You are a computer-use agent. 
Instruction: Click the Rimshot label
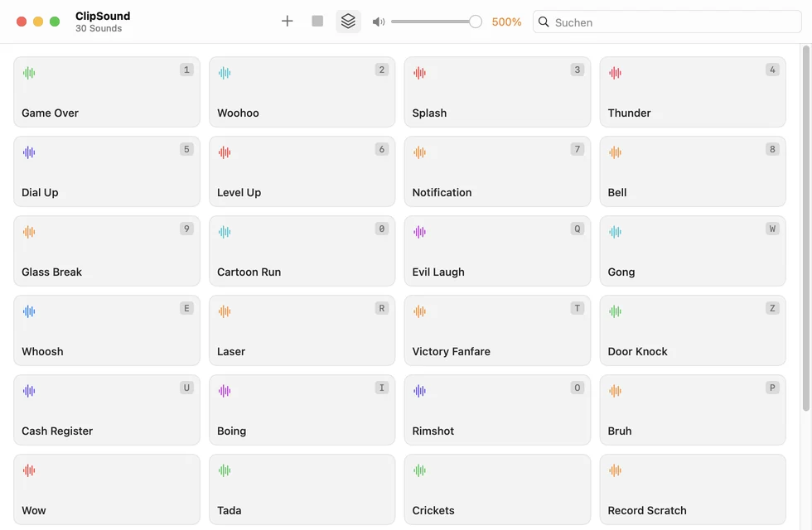click(x=433, y=431)
